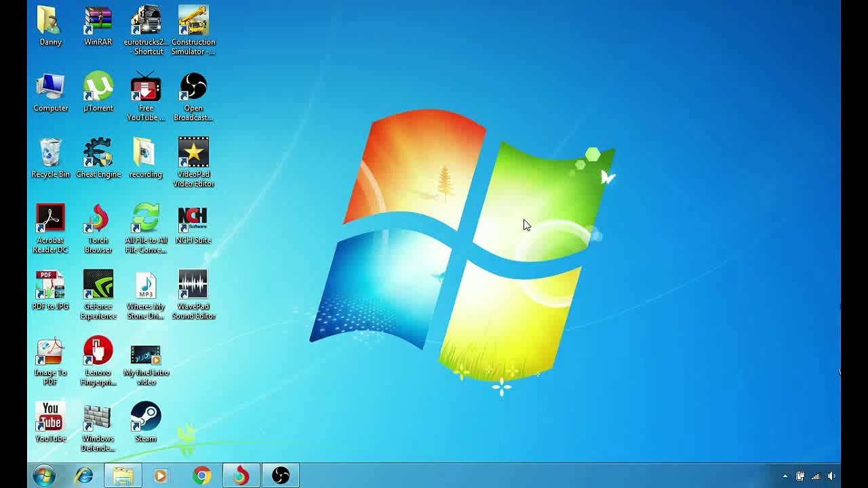This screenshot has height=488, width=868.
Task: Open Windows Explorer from the taskbar
Action: [x=123, y=476]
